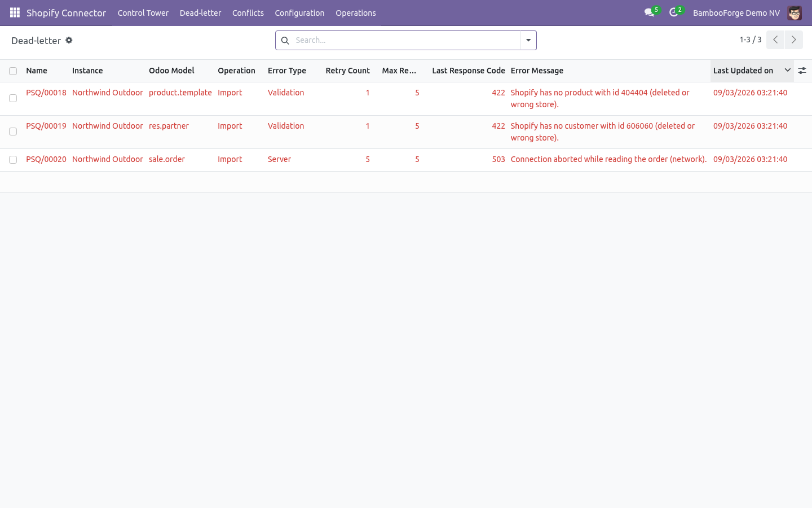Open the user avatar menu
812x508 pixels.
point(795,12)
